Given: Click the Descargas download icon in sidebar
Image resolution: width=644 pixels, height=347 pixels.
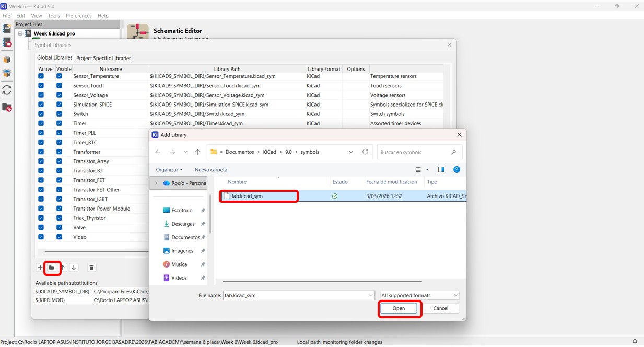Looking at the screenshot, I should pyautogui.click(x=167, y=224).
